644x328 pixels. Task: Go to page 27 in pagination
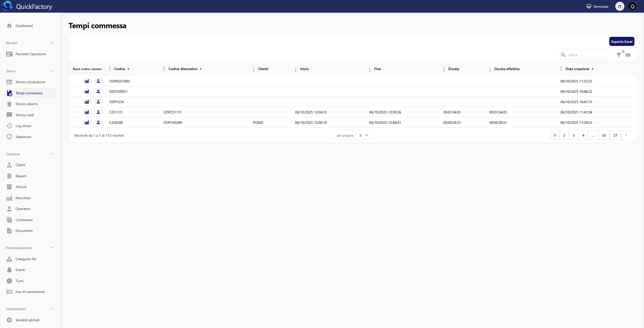[x=615, y=135]
